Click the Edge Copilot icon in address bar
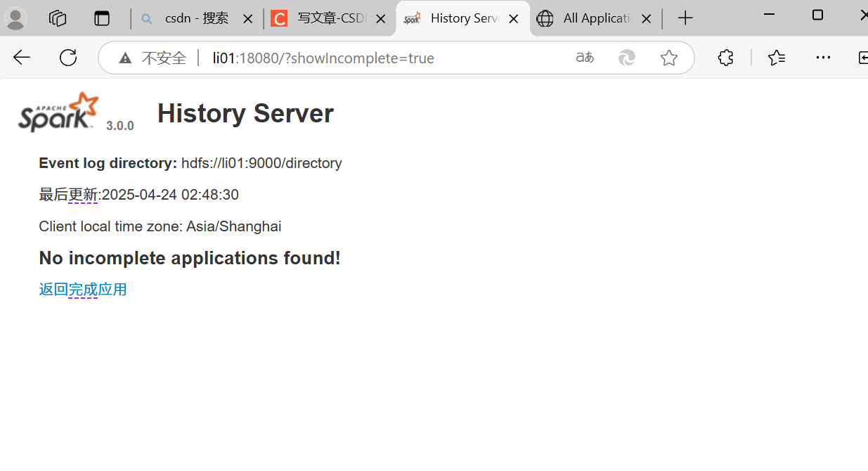868x471 pixels. (x=627, y=58)
